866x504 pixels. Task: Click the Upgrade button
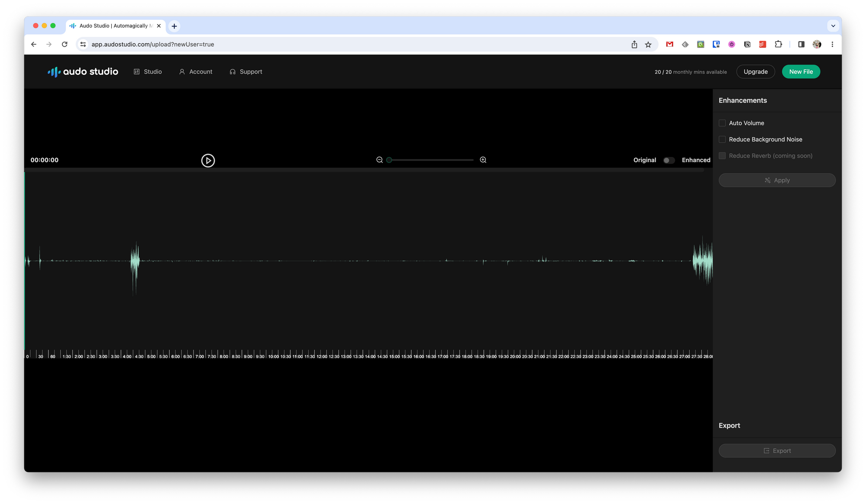click(756, 72)
